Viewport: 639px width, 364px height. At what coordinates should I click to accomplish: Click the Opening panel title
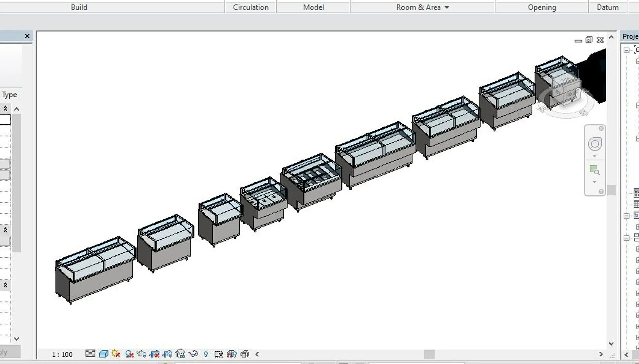(542, 7)
